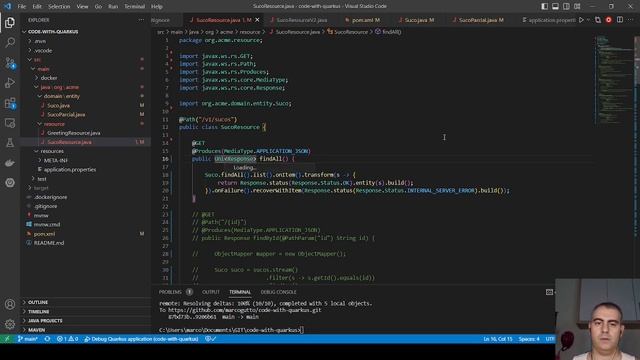This screenshot has width=640, height=360.
Task: Toggle the secondary side bar
Action: pos(567,6)
